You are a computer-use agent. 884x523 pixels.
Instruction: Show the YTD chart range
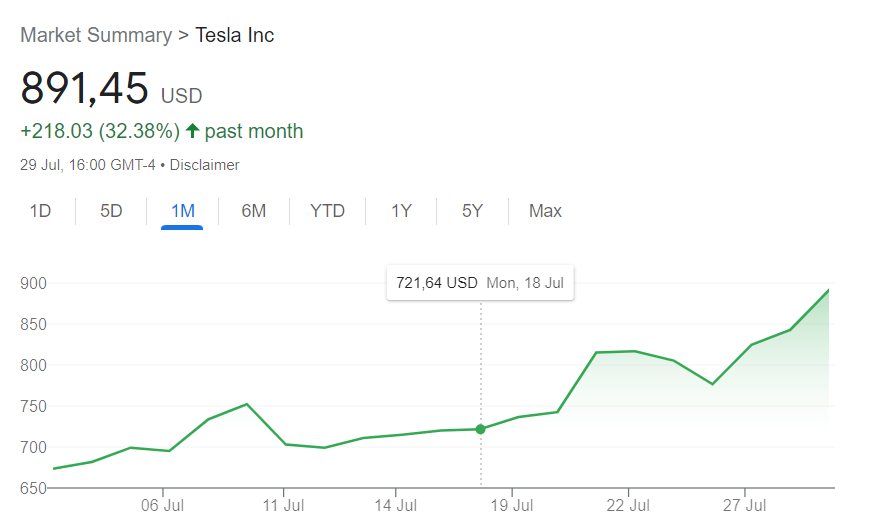tap(327, 211)
